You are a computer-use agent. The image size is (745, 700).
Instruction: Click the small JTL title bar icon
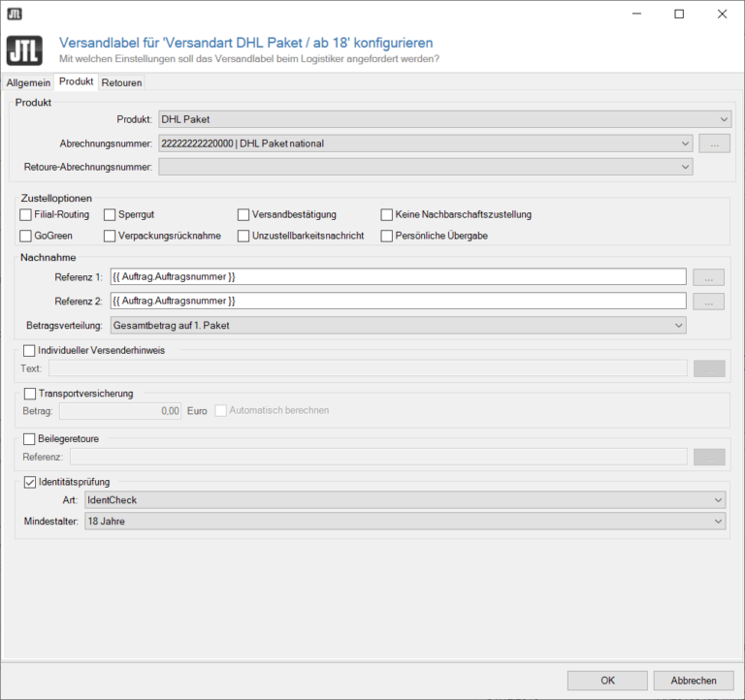pos(15,14)
